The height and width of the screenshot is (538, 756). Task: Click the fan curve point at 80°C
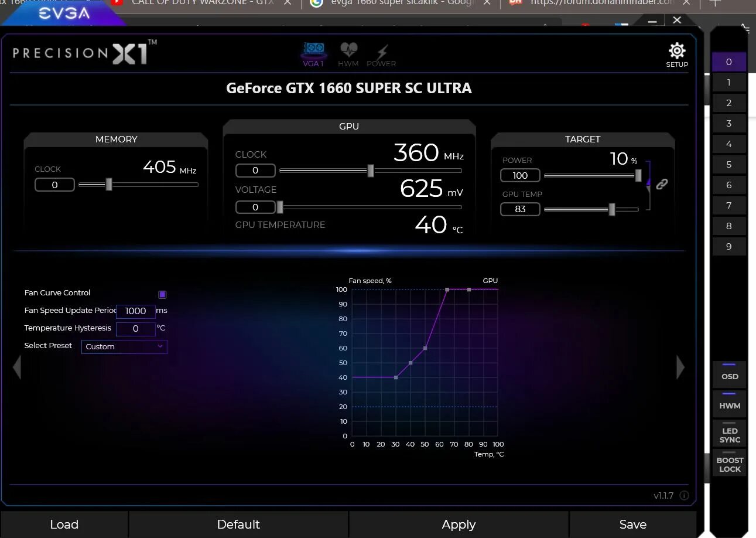[x=469, y=290]
